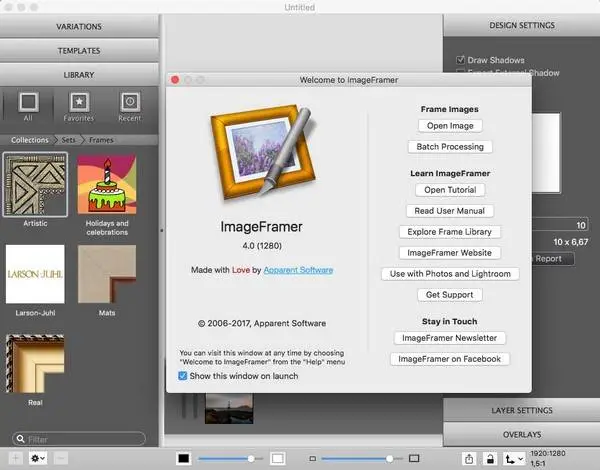This screenshot has width=600, height=470.
Task: Choose the black background color swatch
Action: pyautogui.click(x=184, y=458)
